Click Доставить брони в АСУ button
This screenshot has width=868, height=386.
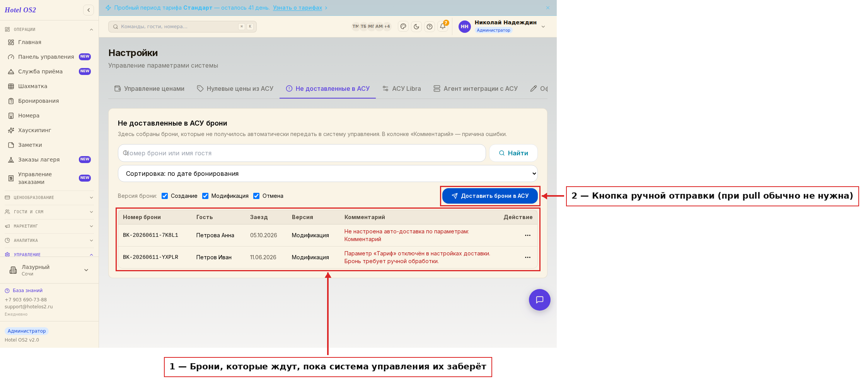[490, 196]
